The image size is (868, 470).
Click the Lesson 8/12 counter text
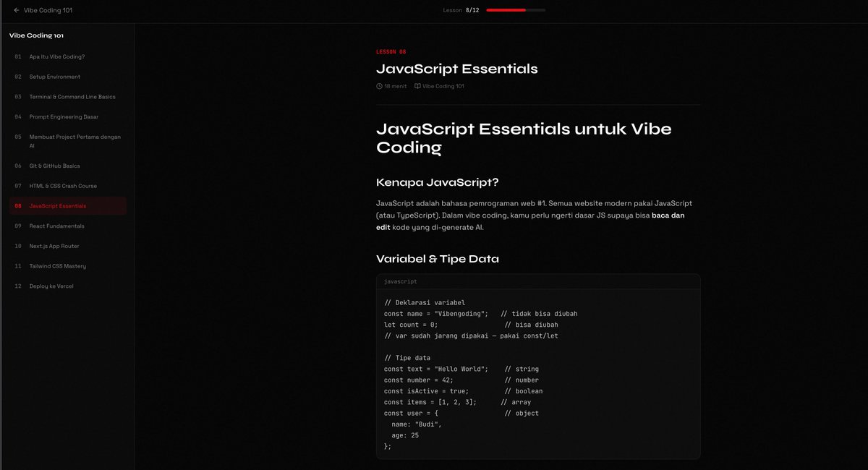pos(461,10)
